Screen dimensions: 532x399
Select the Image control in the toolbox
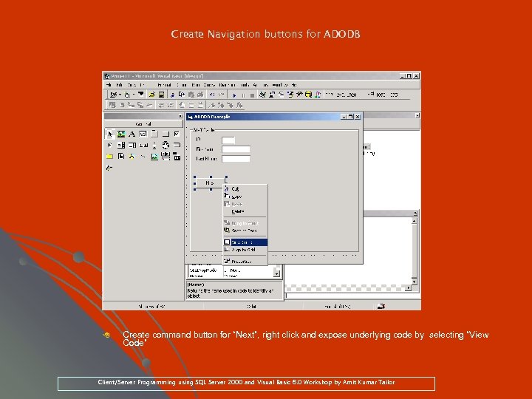coord(154,157)
